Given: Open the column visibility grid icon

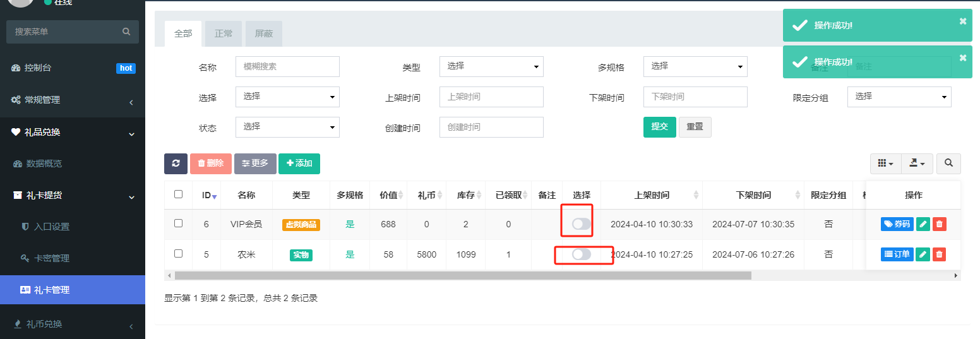Looking at the screenshot, I should click(885, 164).
